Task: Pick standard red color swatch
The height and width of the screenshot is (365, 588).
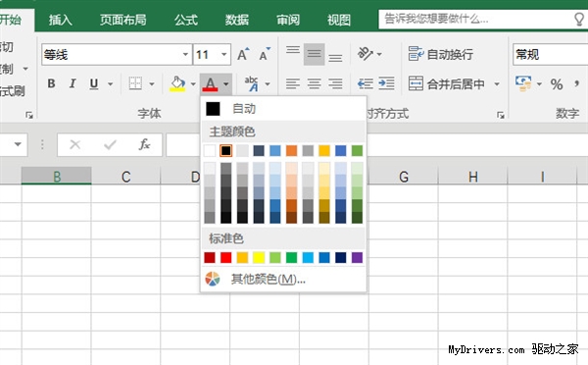Action: point(225,258)
